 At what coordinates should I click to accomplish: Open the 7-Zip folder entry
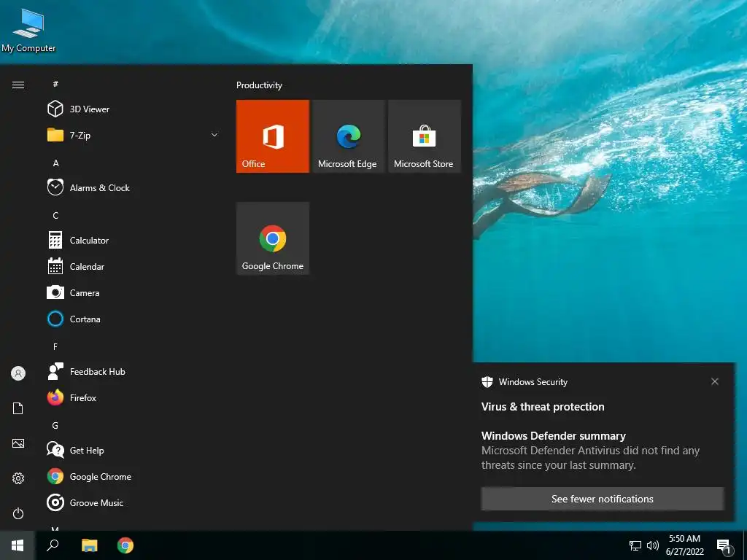click(x=133, y=135)
